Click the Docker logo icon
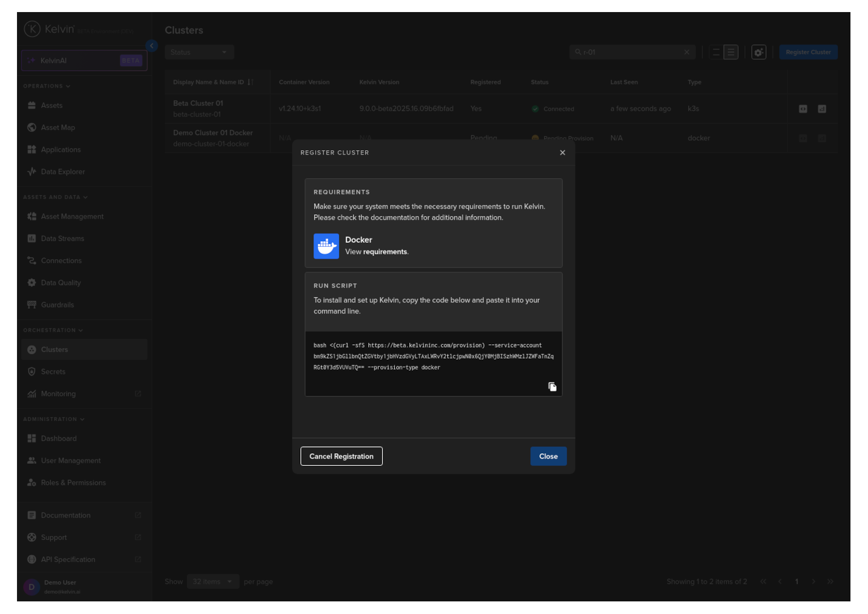 click(326, 246)
